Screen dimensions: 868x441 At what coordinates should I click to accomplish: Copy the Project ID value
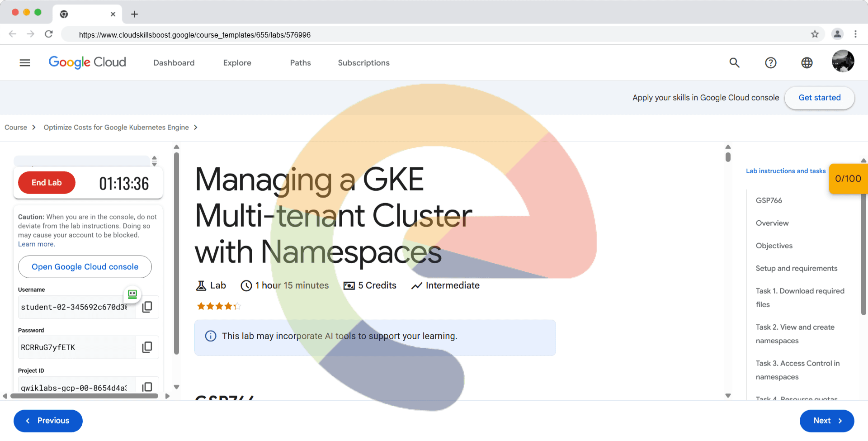pyautogui.click(x=147, y=387)
